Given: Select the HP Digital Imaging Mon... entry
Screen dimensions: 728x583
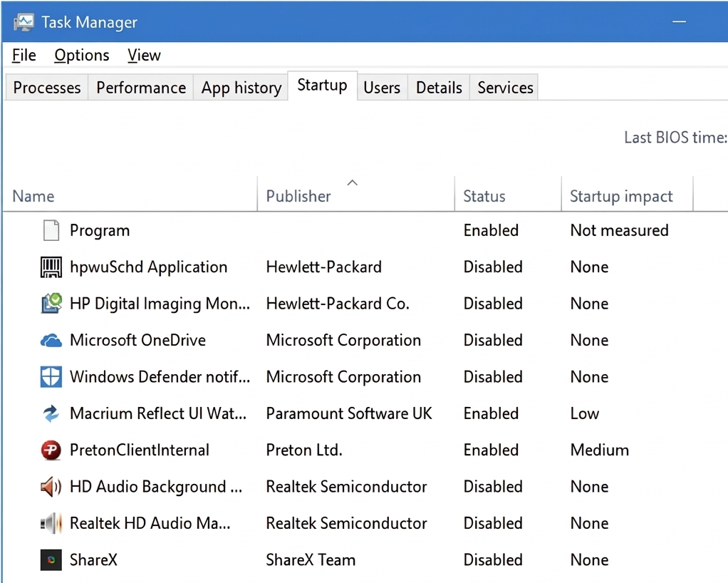Looking at the screenshot, I should [x=160, y=304].
